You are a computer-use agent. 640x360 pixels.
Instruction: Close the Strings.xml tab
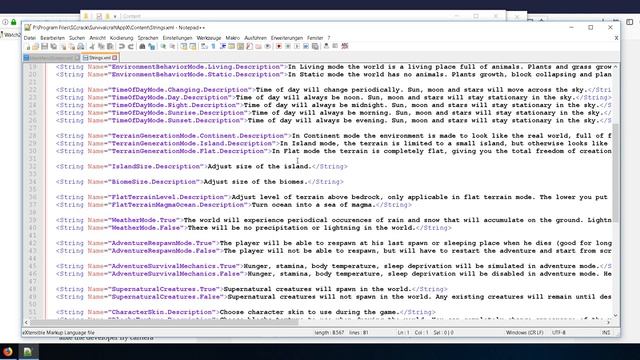pos(115,58)
